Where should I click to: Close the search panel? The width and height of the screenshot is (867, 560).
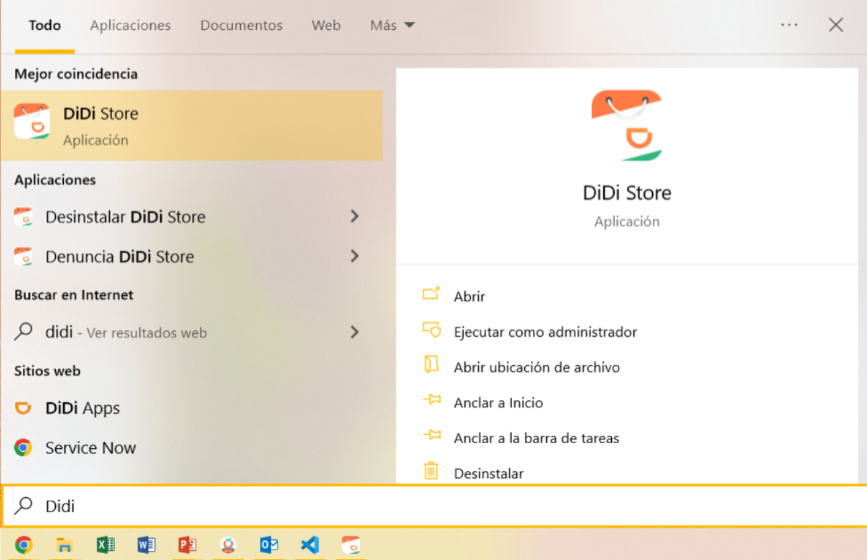pos(835,25)
